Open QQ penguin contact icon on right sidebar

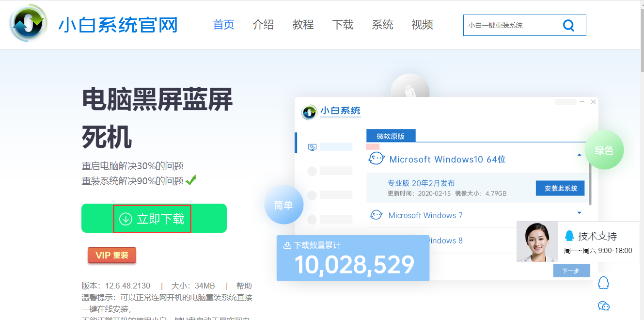pyautogui.click(x=603, y=283)
